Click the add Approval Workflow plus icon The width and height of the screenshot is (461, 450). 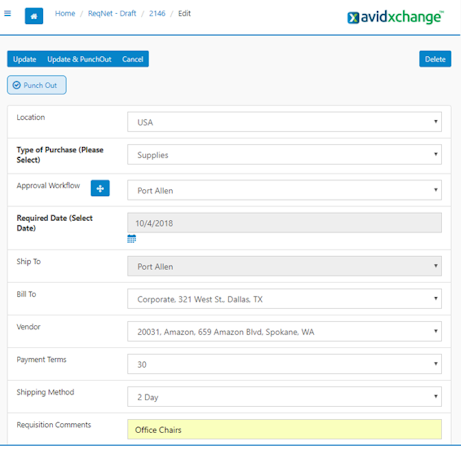(x=100, y=188)
